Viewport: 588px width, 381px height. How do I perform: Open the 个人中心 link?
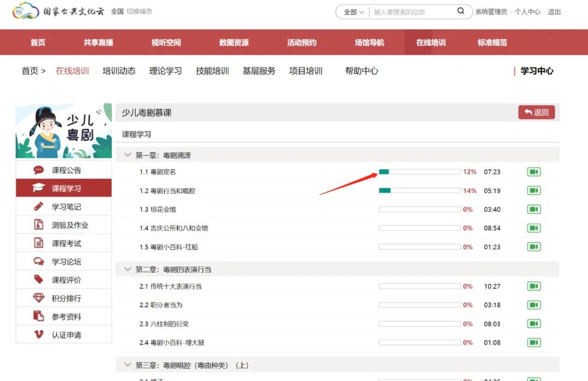point(527,11)
